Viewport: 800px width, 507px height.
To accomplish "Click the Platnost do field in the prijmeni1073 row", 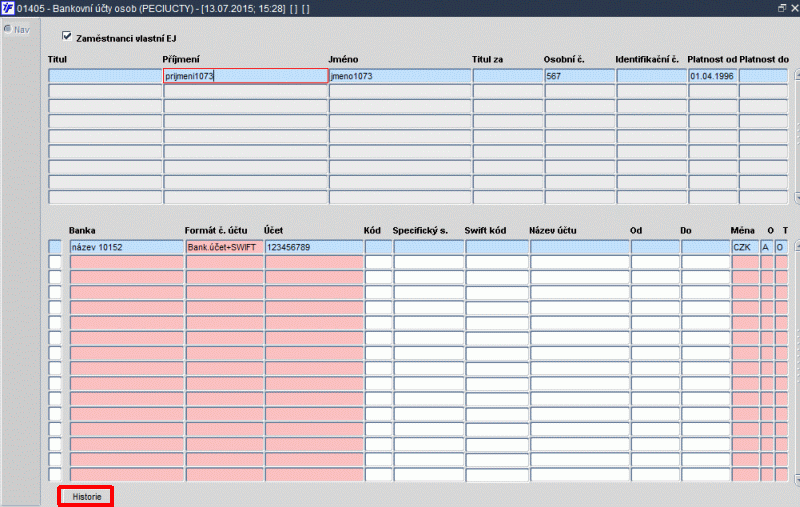I will point(763,76).
